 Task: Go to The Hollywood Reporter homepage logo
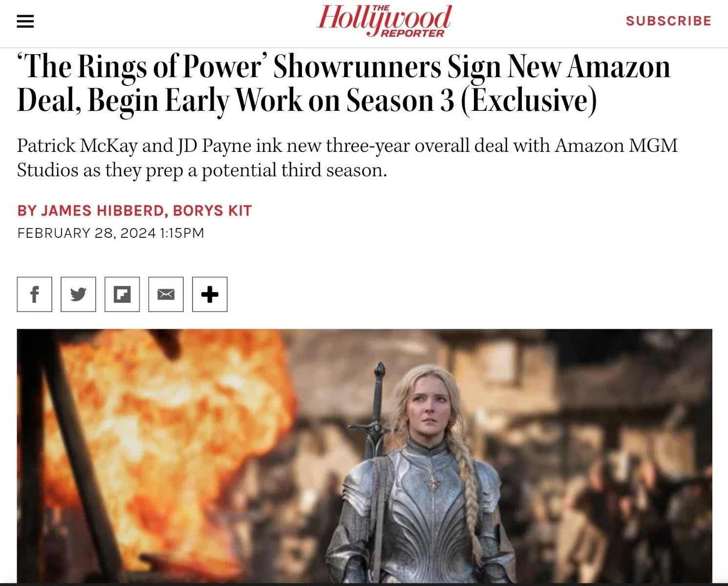tap(384, 21)
